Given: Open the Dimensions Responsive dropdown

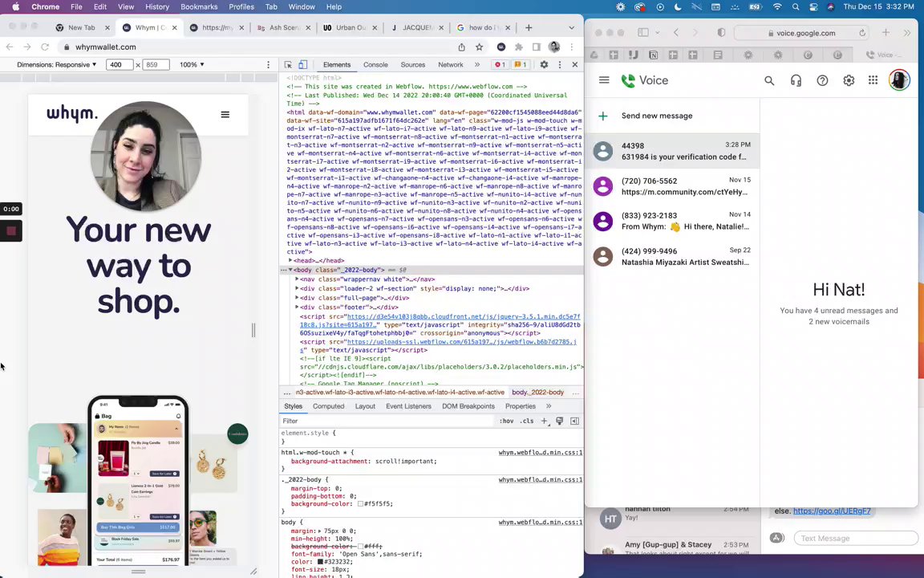Looking at the screenshot, I should coord(57,65).
